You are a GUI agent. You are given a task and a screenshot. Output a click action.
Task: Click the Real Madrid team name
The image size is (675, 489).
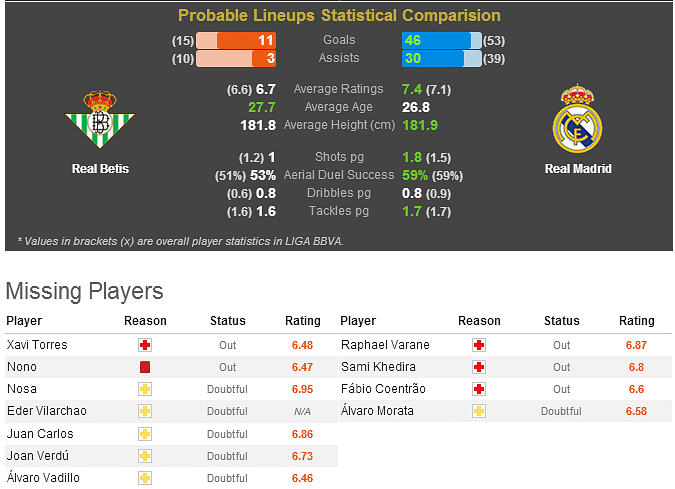[577, 169]
